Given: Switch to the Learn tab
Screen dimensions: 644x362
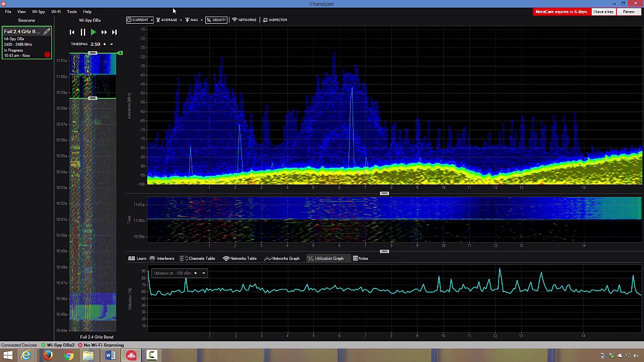Looking at the screenshot, I should point(137,258).
